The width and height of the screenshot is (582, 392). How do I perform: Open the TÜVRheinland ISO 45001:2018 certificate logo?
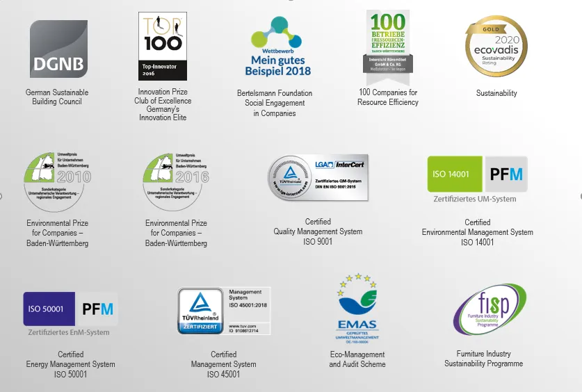tap(224, 311)
